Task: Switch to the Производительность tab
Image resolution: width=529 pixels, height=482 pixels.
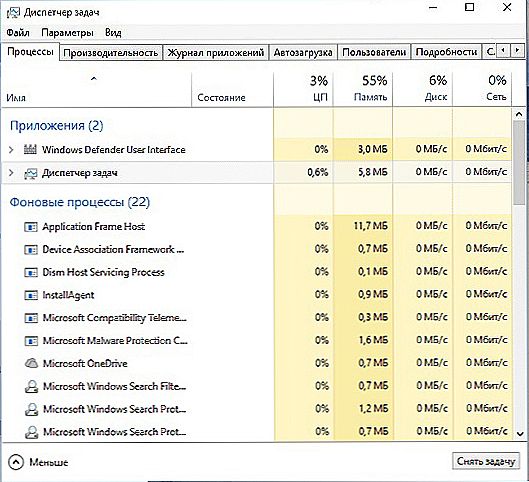Action: (111, 53)
